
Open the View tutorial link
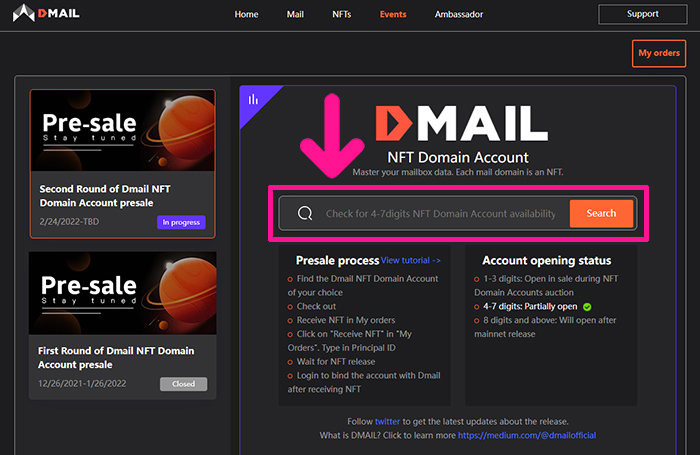click(411, 260)
